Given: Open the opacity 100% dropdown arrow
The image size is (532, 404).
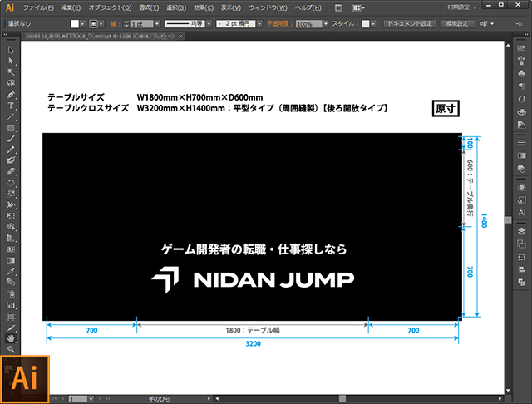Looking at the screenshot, I should 326,24.
